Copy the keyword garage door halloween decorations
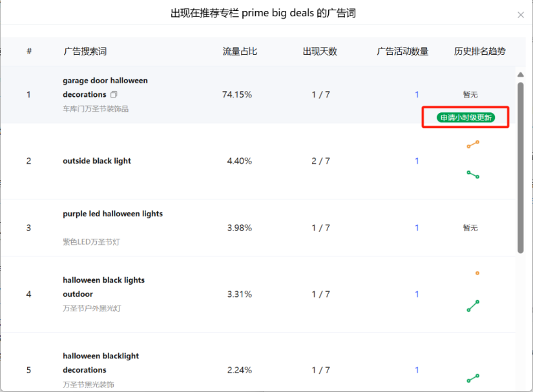 click(x=114, y=94)
